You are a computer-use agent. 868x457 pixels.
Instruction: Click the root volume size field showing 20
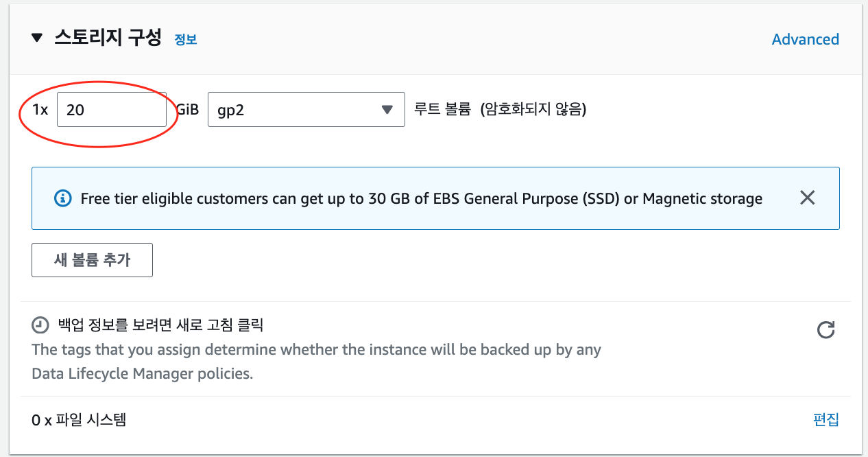click(x=111, y=109)
